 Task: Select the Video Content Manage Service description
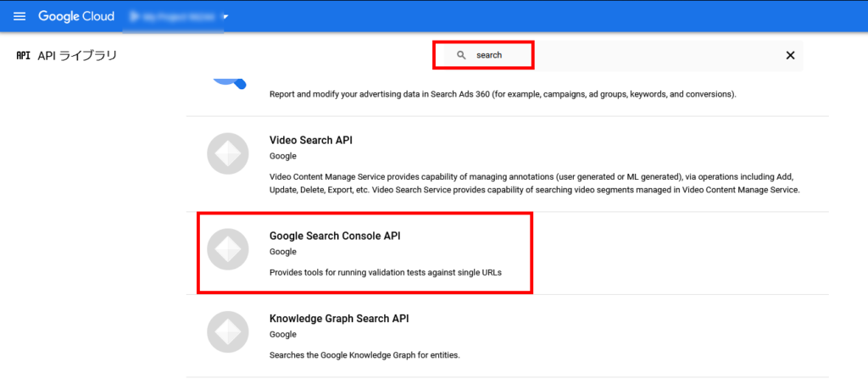(535, 184)
